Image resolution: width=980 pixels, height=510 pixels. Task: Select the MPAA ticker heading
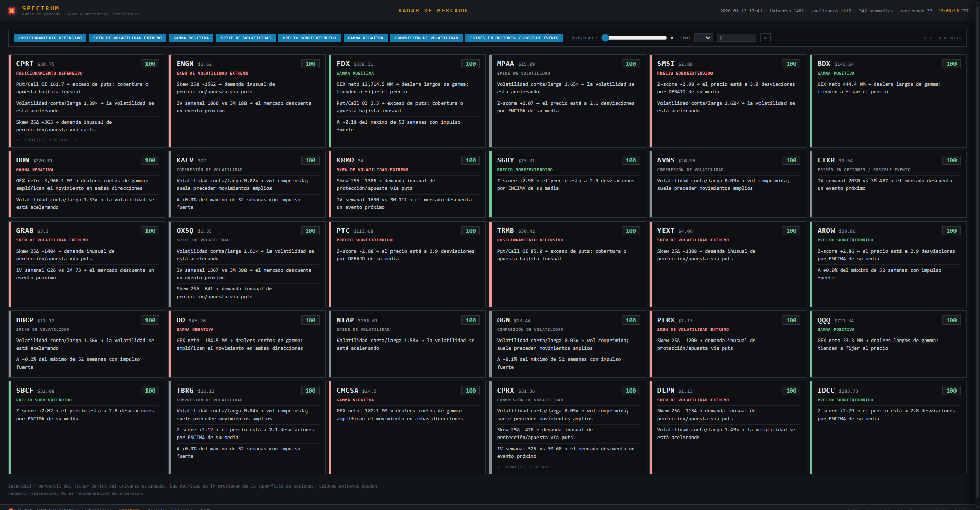click(x=505, y=64)
